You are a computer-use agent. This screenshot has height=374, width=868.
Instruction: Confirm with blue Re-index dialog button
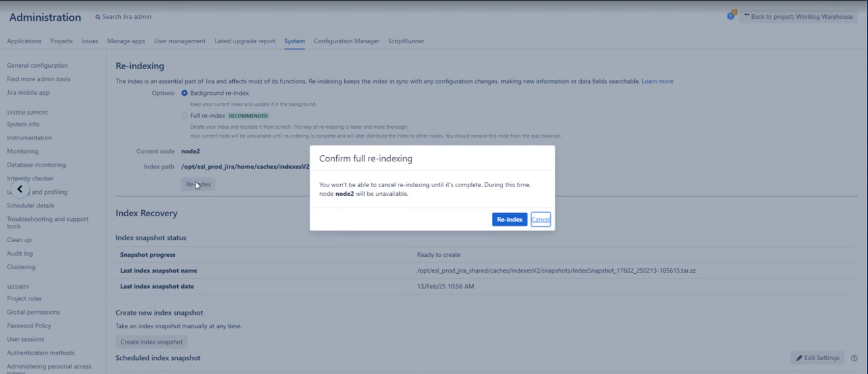tap(509, 219)
